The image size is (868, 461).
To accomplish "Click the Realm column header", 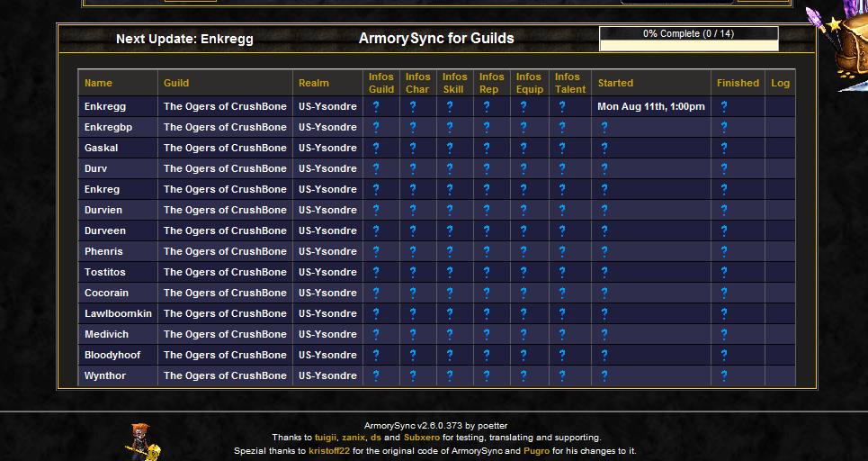I will (x=314, y=83).
